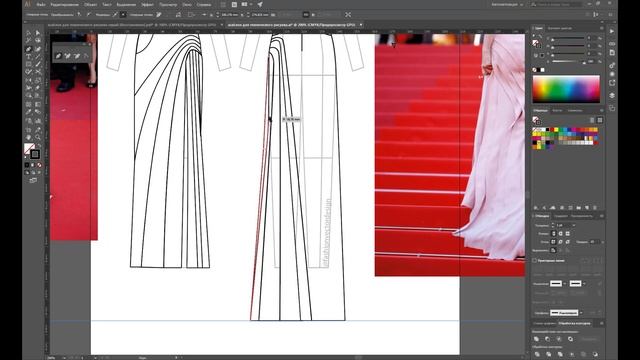Switch to the Прозрачность tab

tap(582, 216)
